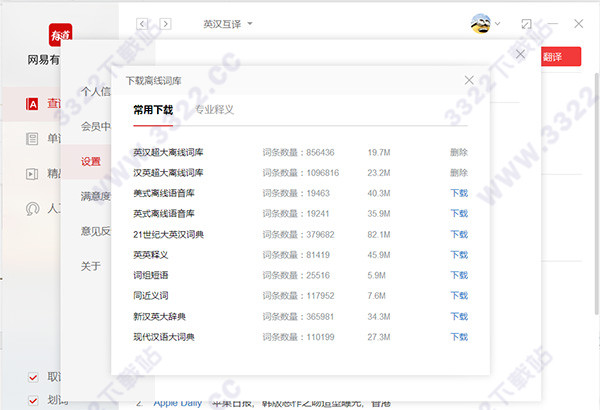The image size is (600, 410).
Task: Open 会员中心 in settings menu
Action: 96,126
